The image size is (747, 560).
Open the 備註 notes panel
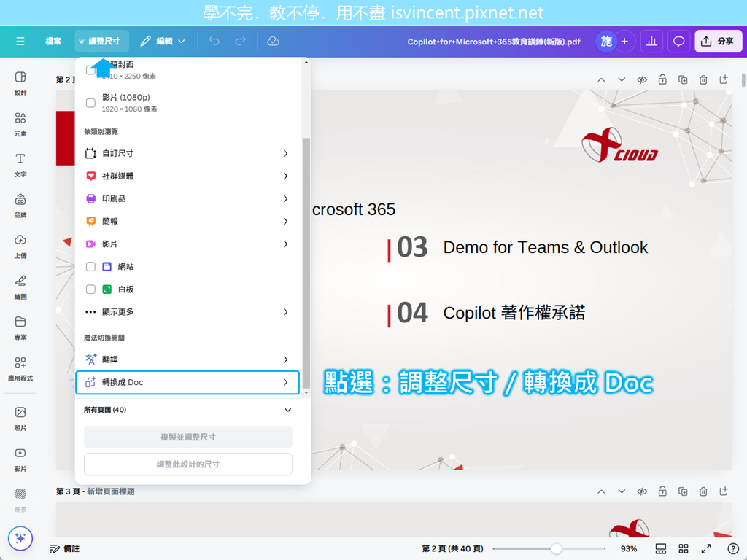pos(65,548)
